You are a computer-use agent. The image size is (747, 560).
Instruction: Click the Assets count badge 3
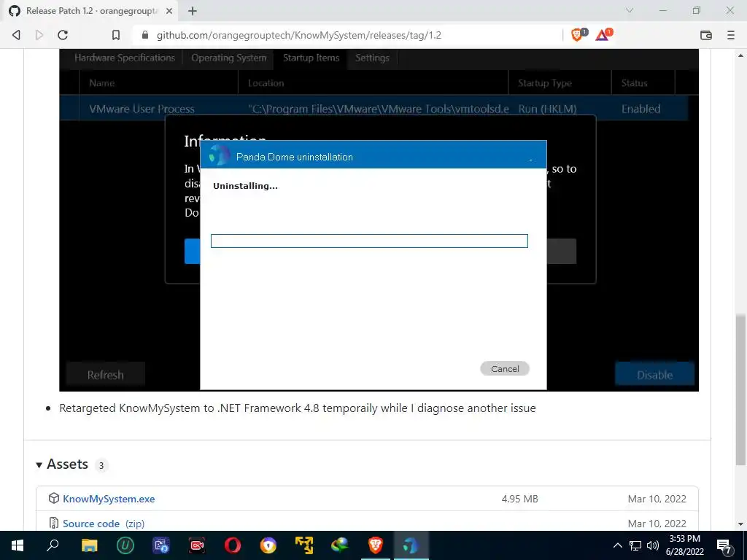pos(101,465)
